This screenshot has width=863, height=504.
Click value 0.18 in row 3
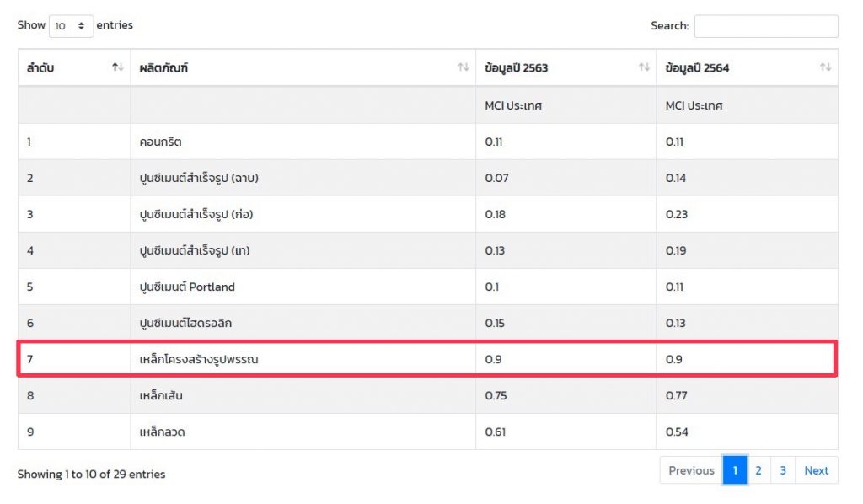[x=495, y=215]
